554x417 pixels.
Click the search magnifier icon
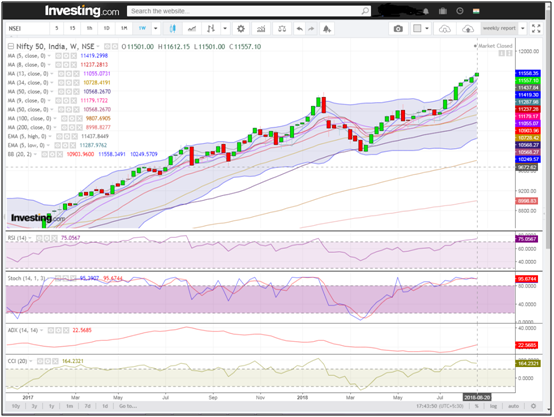365,11
